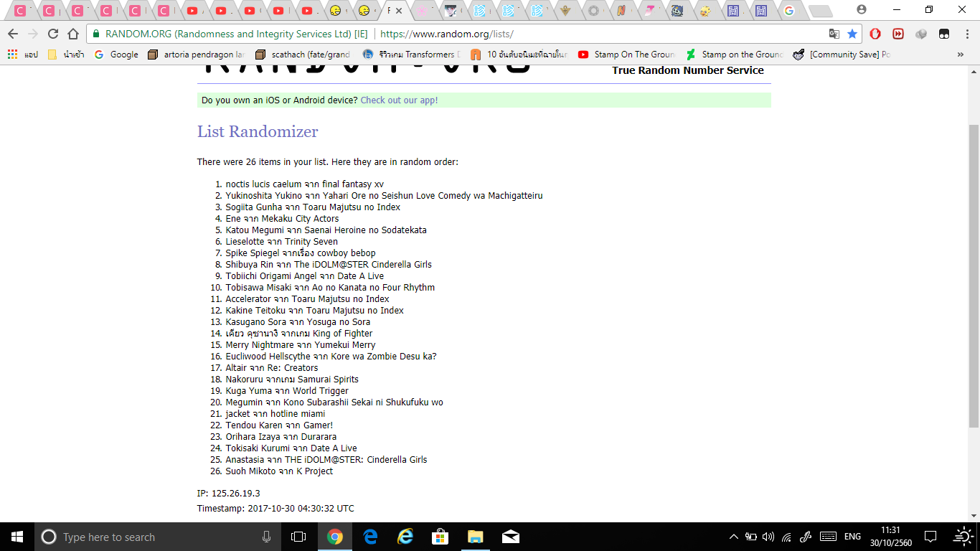Image resolution: width=980 pixels, height=551 pixels.
Task: Click the browser forward arrow
Action: pyautogui.click(x=33, y=34)
